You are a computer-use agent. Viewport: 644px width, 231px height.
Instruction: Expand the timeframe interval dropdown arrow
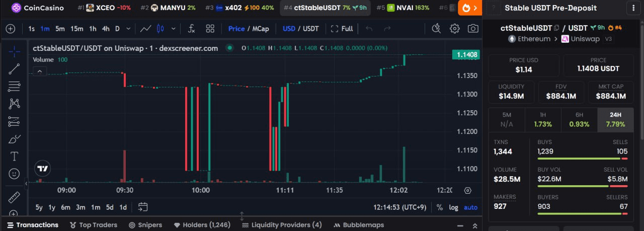[x=128, y=29]
